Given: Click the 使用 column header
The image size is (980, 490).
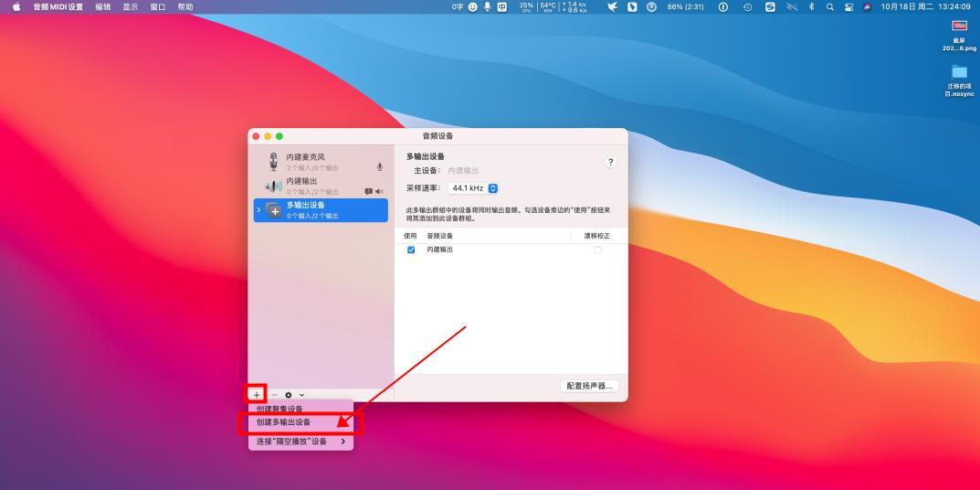Looking at the screenshot, I should click(x=410, y=236).
